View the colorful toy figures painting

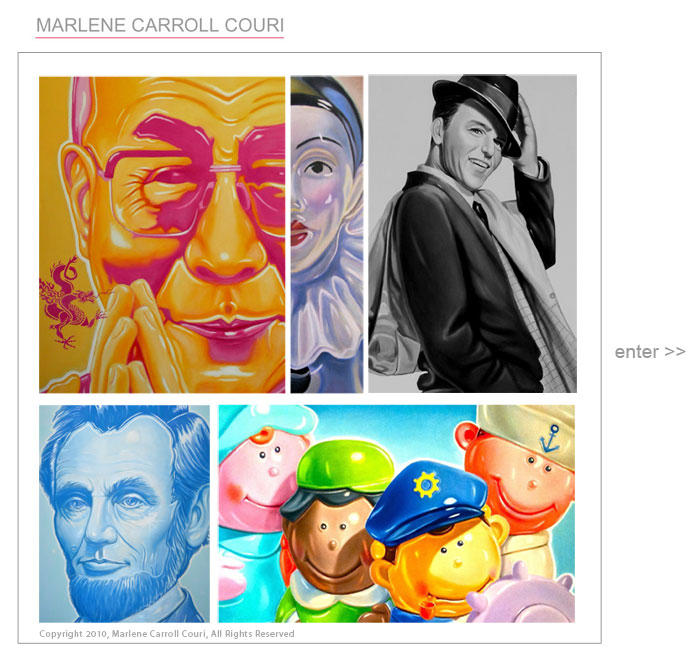click(x=396, y=513)
